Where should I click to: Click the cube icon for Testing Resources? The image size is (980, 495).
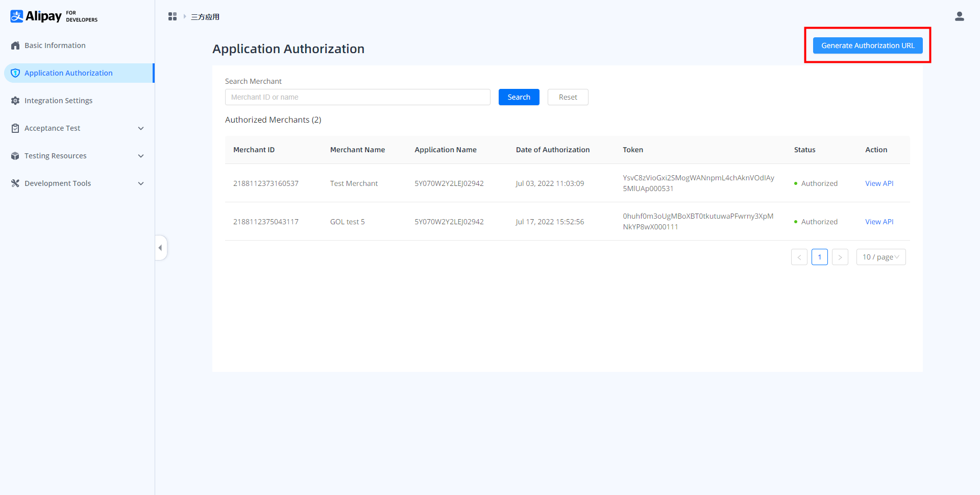[x=15, y=156]
